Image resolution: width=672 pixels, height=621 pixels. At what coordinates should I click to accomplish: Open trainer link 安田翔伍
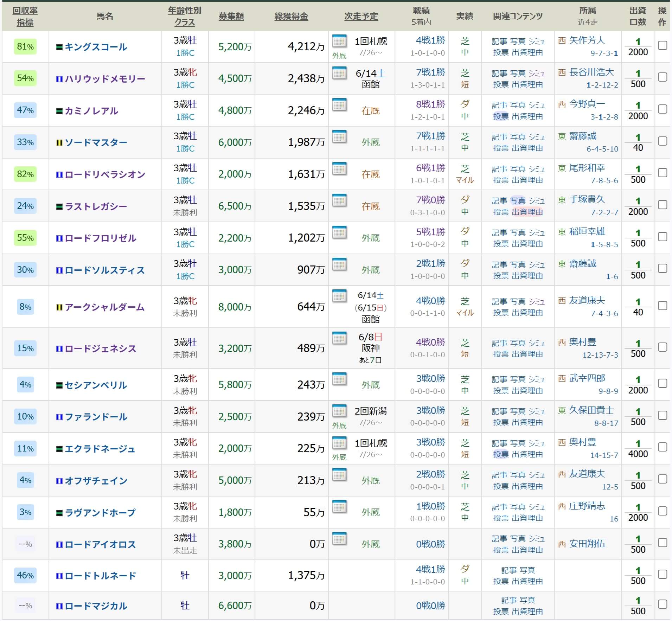coord(587,544)
